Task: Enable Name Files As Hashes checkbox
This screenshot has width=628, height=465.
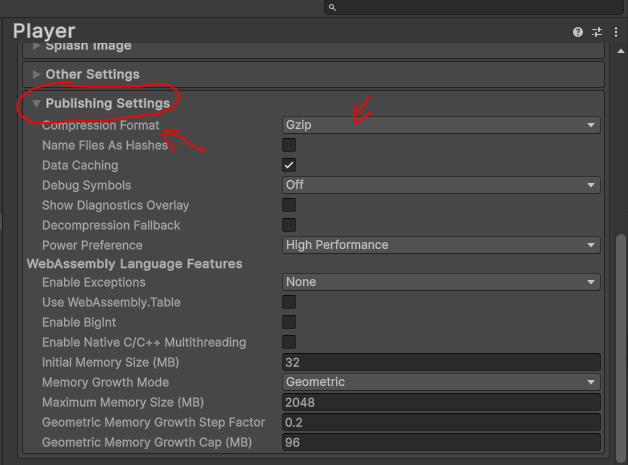Action: (289, 146)
